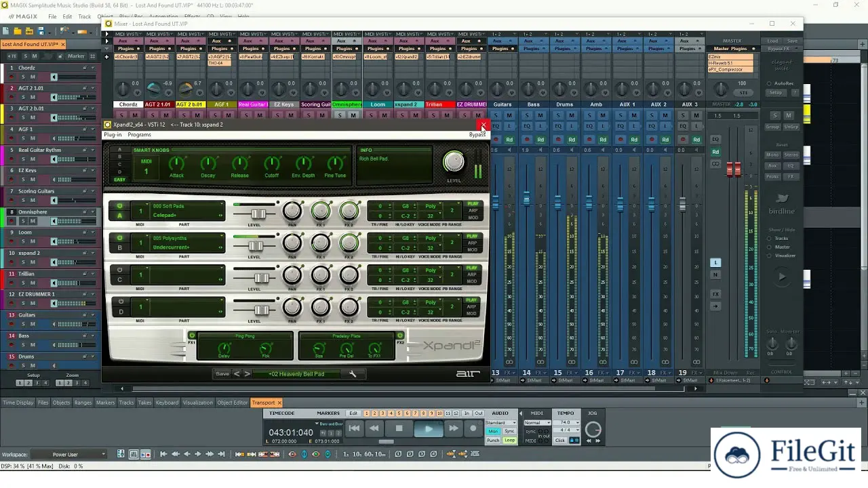
Task: Toggle power for Xpand!2 part C
Action: pyautogui.click(x=120, y=270)
